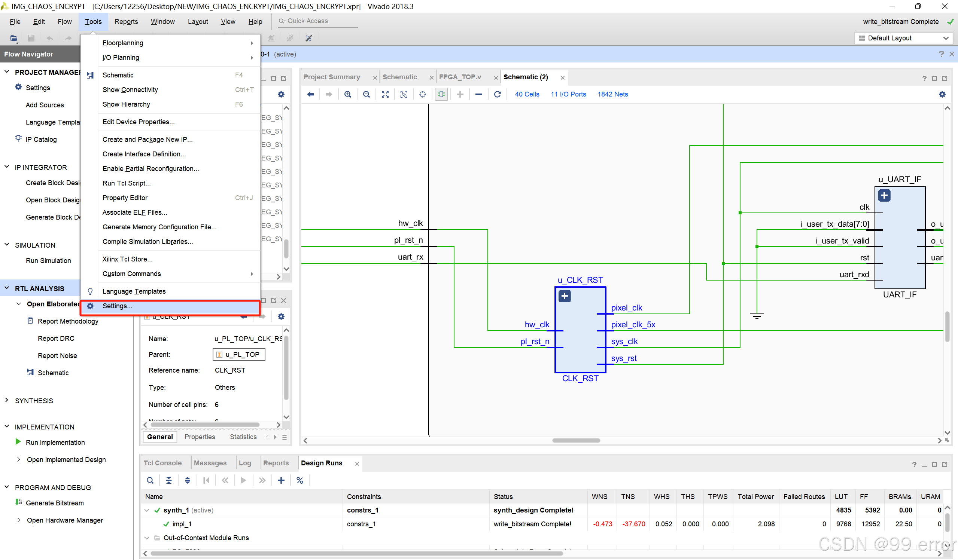Click the schematic settings gear icon
Screen dimensions: 958x560
click(x=942, y=94)
